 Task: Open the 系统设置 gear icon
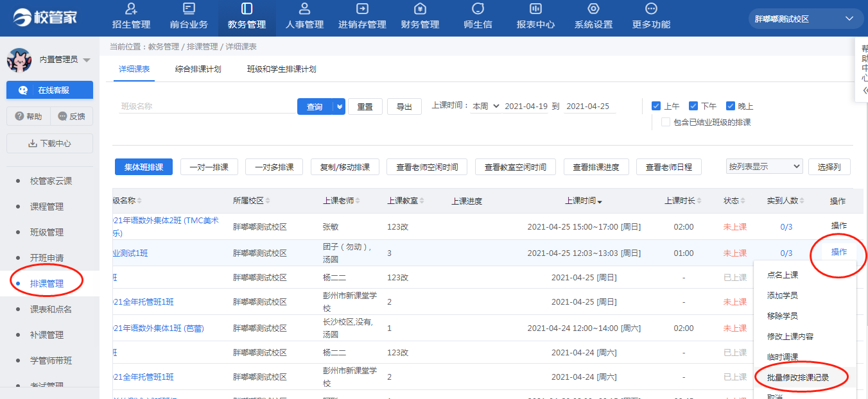(x=593, y=9)
